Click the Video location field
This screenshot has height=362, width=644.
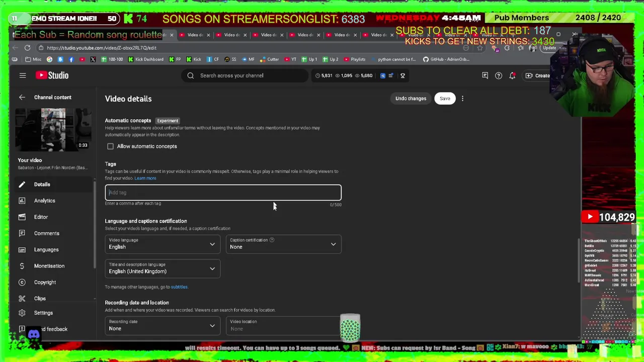[x=283, y=325]
